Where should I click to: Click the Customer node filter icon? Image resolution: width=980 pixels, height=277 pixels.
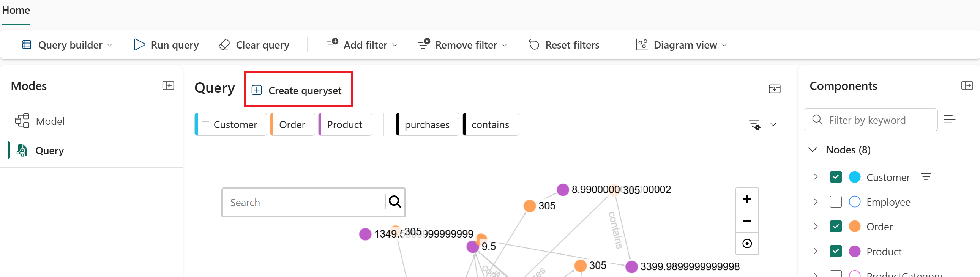click(x=926, y=177)
